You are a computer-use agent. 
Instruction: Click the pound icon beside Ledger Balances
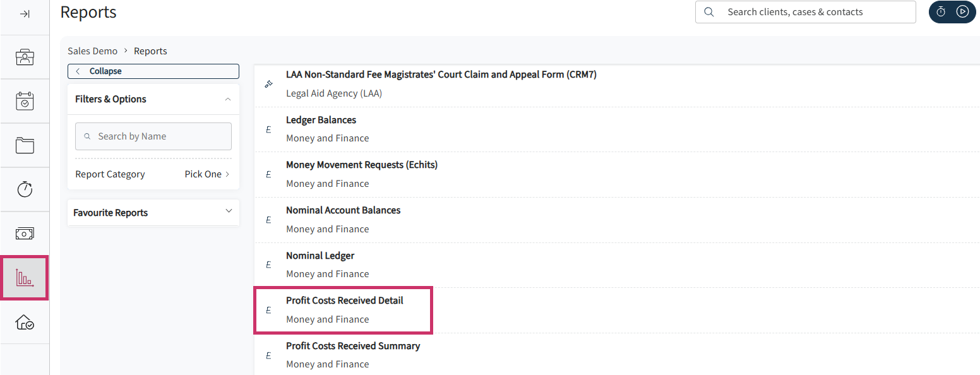click(x=268, y=129)
